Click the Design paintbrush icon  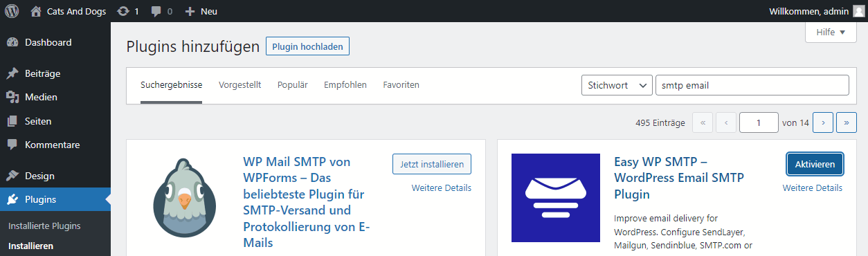tap(12, 176)
